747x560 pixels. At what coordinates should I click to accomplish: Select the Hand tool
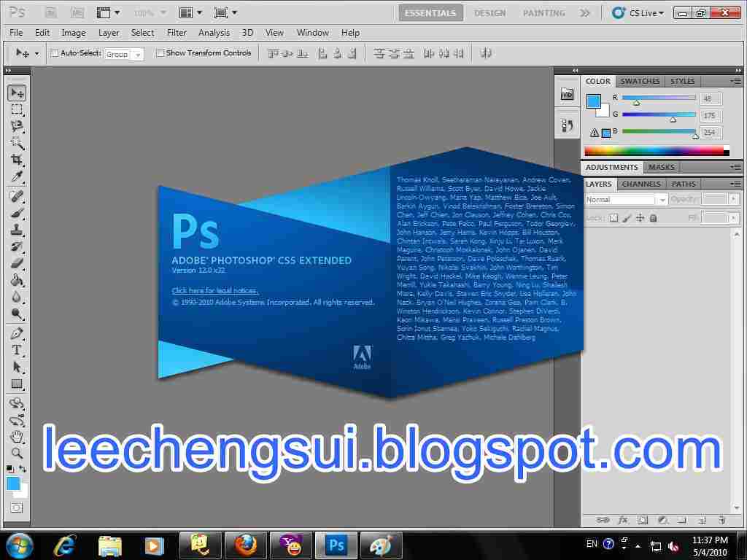pyautogui.click(x=18, y=437)
